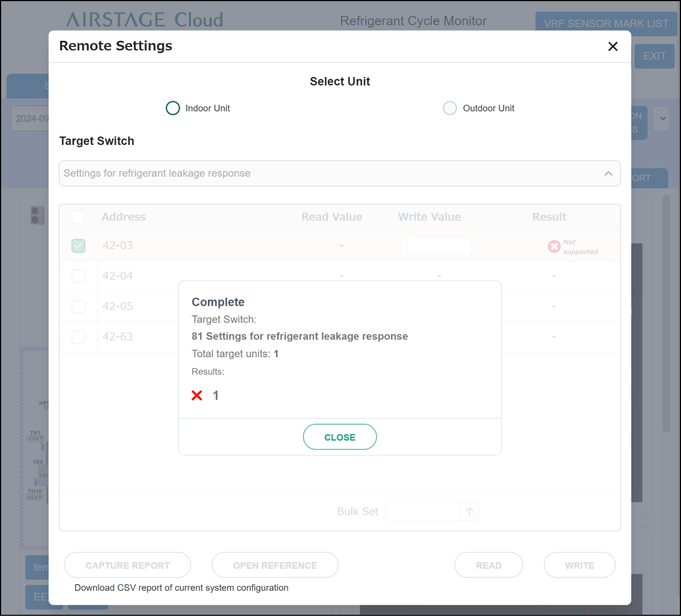This screenshot has width=681, height=616.
Task: Open the VRF SENSOR MARK LIST
Action: pyautogui.click(x=606, y=24)
